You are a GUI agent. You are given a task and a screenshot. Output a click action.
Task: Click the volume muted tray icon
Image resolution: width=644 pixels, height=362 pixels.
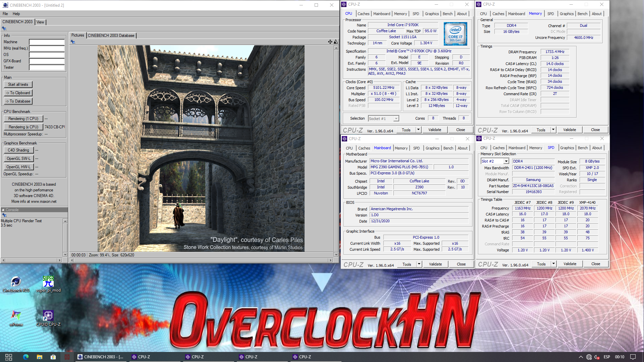click(597, 357)
